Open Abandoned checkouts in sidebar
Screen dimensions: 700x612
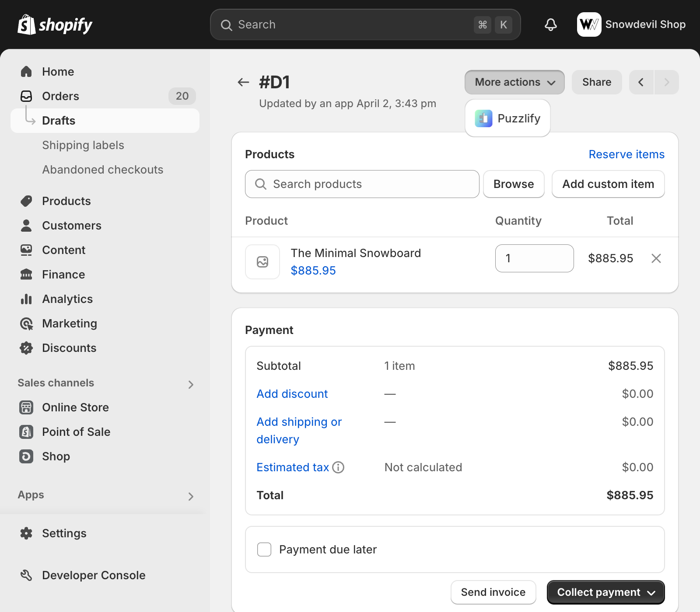point(102,170)
